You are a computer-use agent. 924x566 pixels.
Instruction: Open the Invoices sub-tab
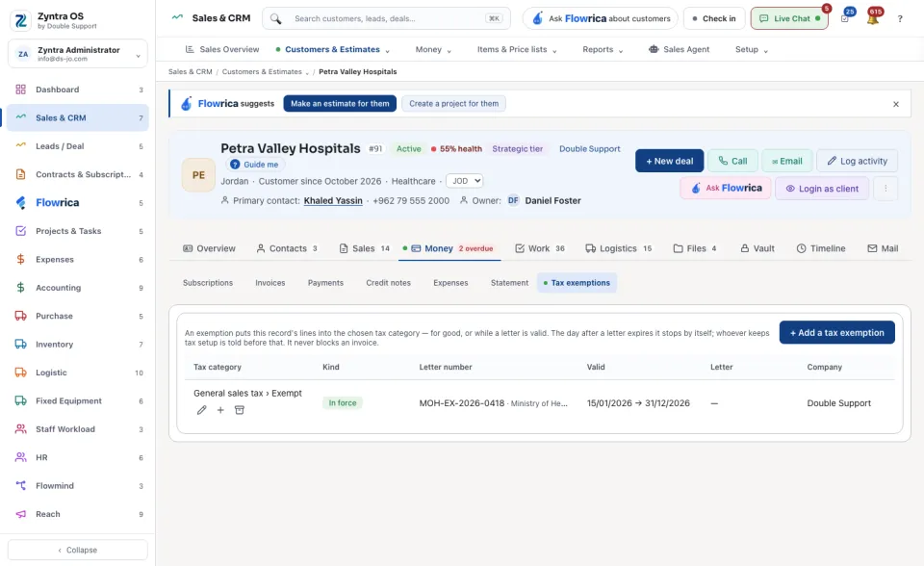pos(269,283)
